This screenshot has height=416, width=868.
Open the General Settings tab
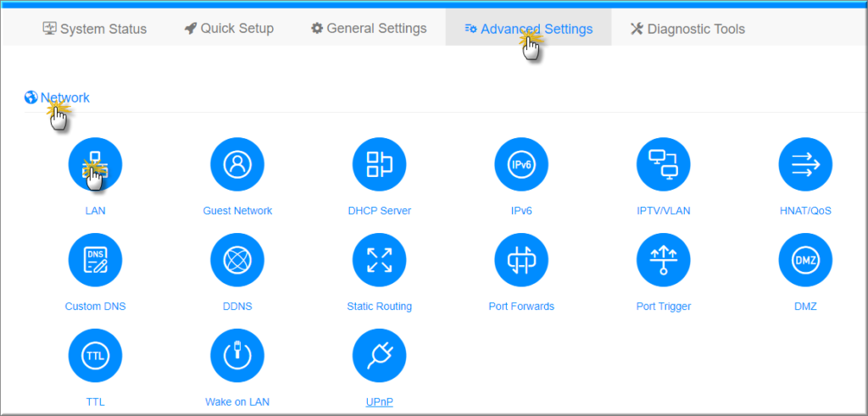point(369,29)
